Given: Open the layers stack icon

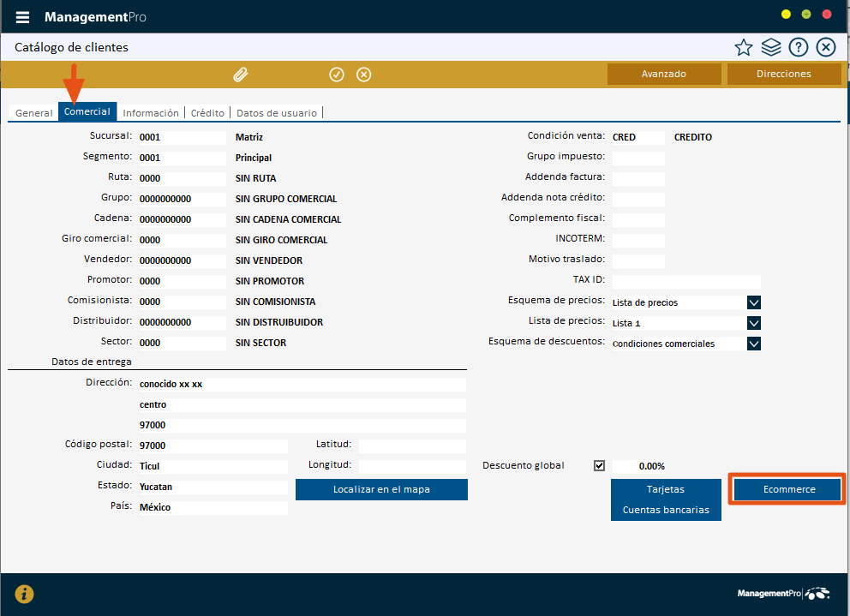Looking at the screenshot, I should tap(771, 48).
